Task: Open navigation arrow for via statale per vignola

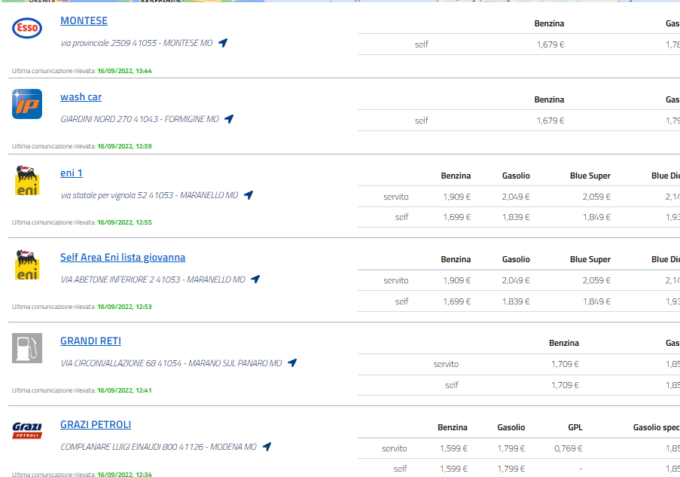Action: point(248,195)
